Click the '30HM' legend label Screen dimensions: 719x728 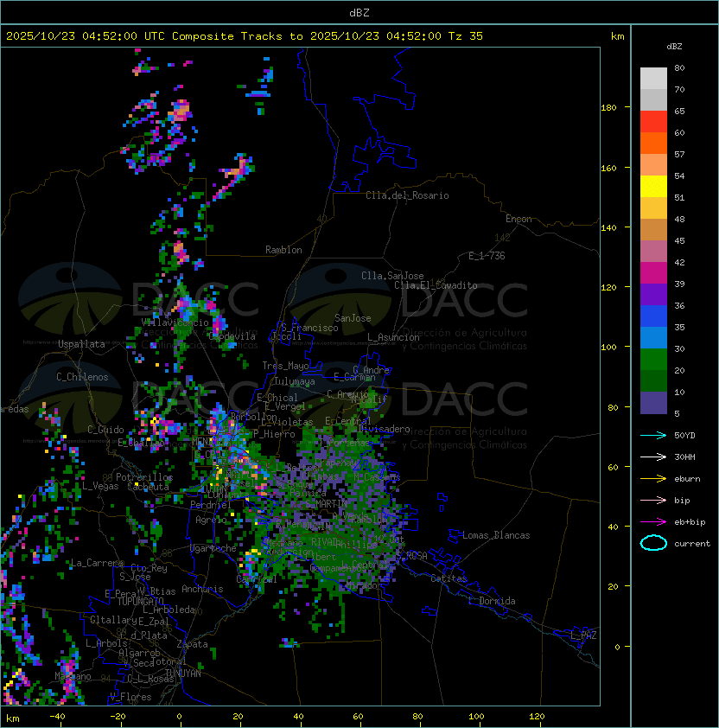[x=684, y=457]
